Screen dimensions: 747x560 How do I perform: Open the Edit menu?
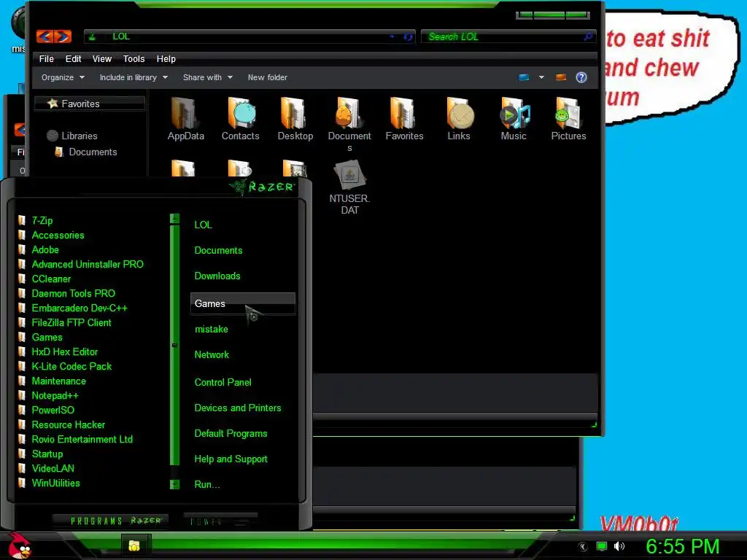pos(73,58)
